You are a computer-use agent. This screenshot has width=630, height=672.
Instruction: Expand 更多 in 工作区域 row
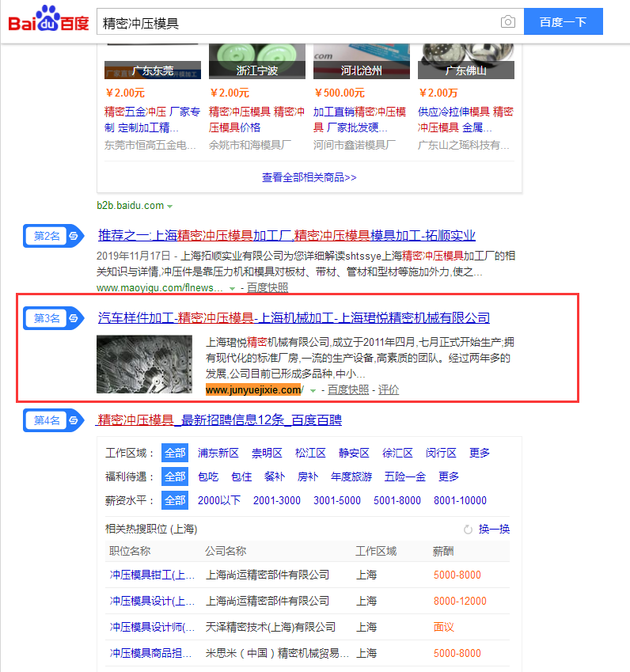pos(480,453)
